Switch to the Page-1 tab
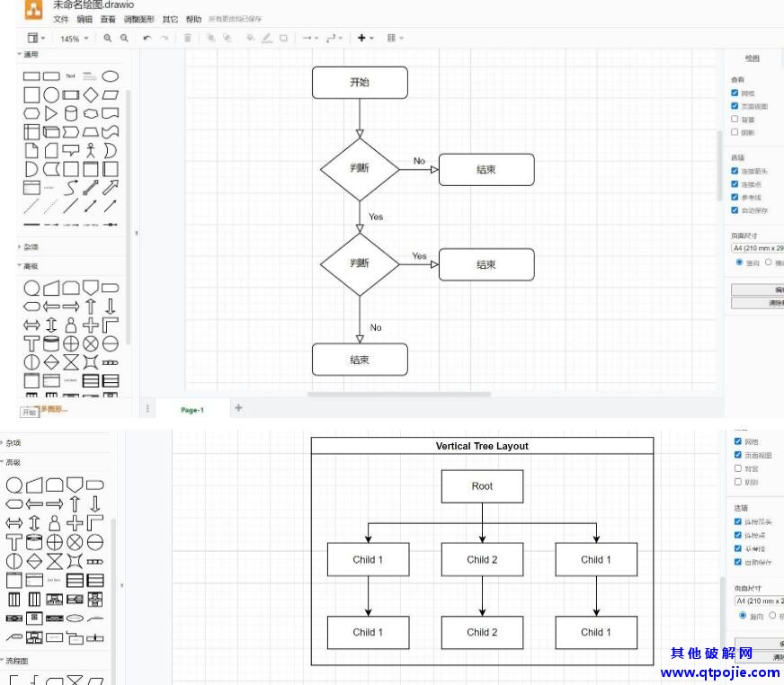Image resolution: width=784 pixels, height=685 pixels. pos(192,410)
